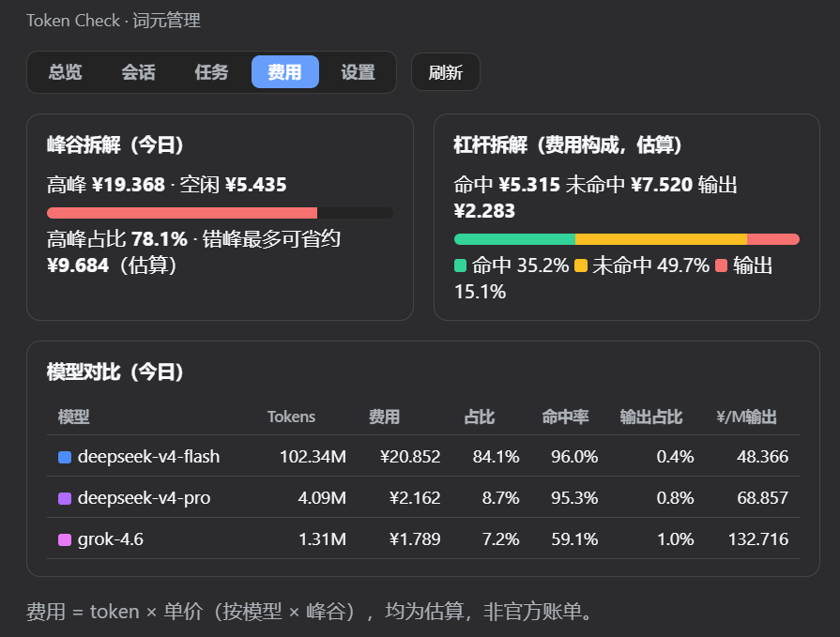840x637 pixels.
Task: Open the 会话 tab
Action: click(138, 71)
